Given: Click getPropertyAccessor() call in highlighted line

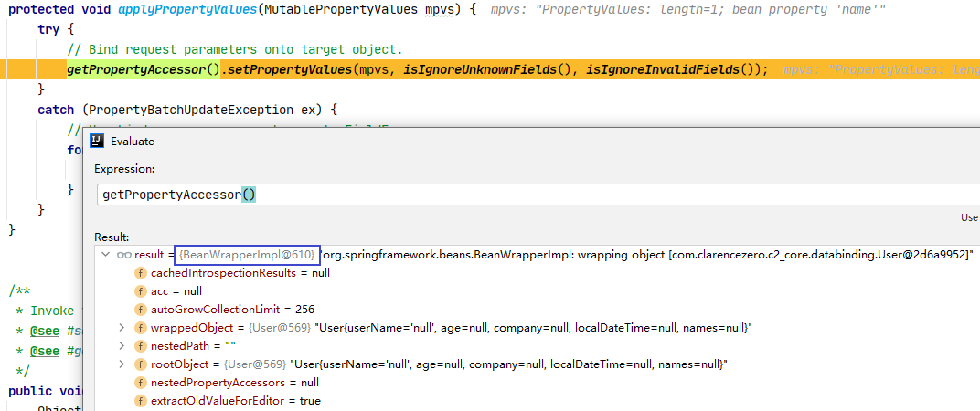Looking at the screenshot, I should pyautogui.click(x=144, y=69).
